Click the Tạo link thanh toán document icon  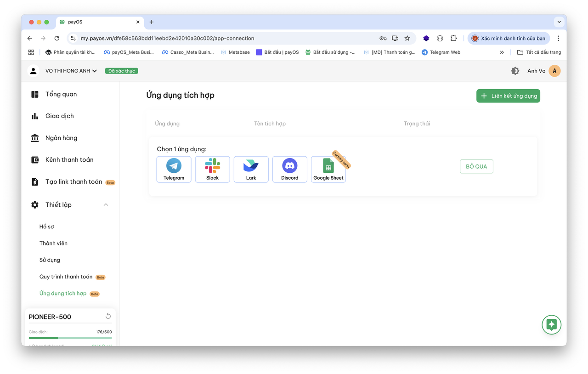(x=35, y=182)
